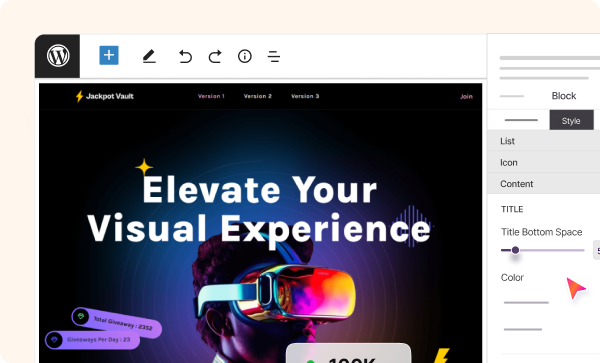
Task: Open the Version 1 nav link
Action: pyautogui.click(x=211, y=96)
